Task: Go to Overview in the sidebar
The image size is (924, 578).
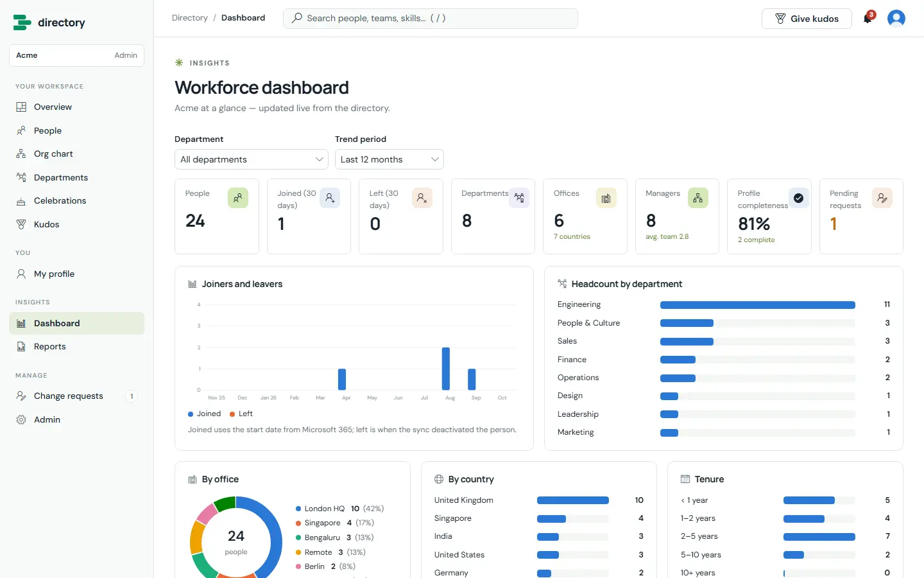Action: tap(76, 107)
